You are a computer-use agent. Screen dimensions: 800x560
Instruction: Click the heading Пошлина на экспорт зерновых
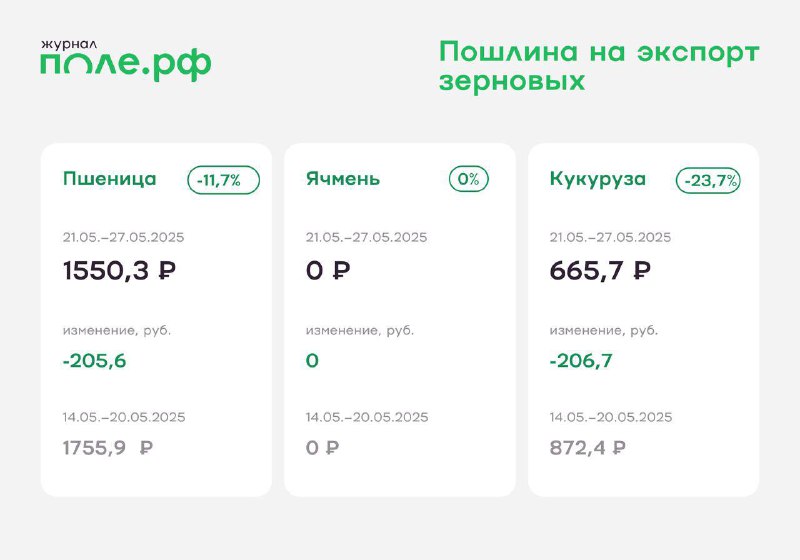click(x=599, y=66)
